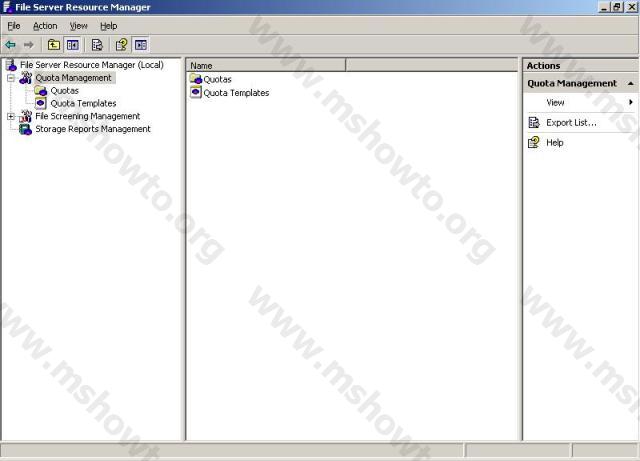This screenshot has height=461, width=640.
Task: Toggle the Show/Hide Action Pane icon
Action: pyautogui.click(x=141, y=45)
